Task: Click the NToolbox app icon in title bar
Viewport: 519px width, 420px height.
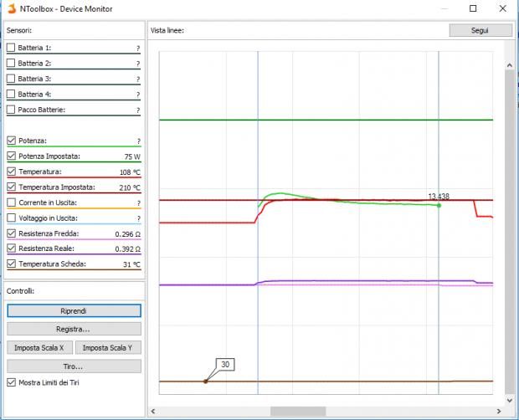Action: [x=12, y=8]
